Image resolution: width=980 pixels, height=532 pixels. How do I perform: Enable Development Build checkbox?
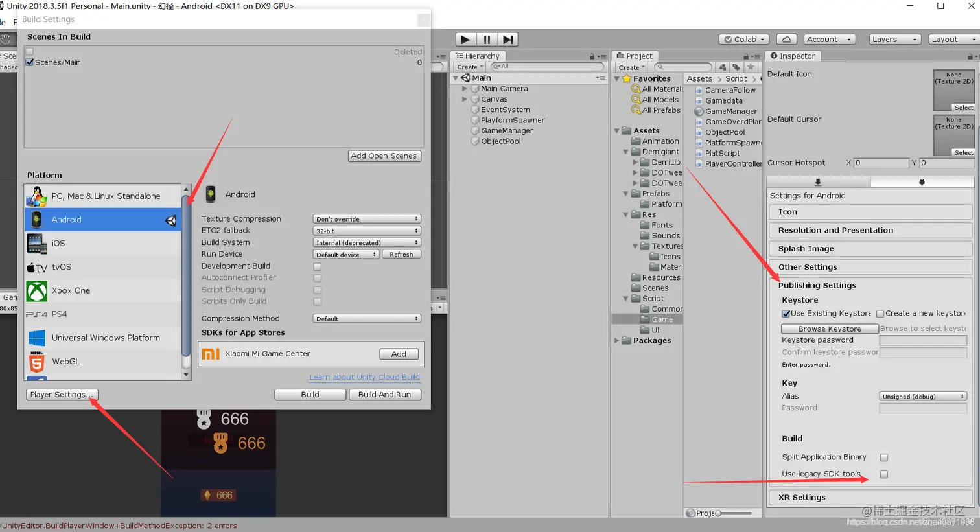click(318, 266)
